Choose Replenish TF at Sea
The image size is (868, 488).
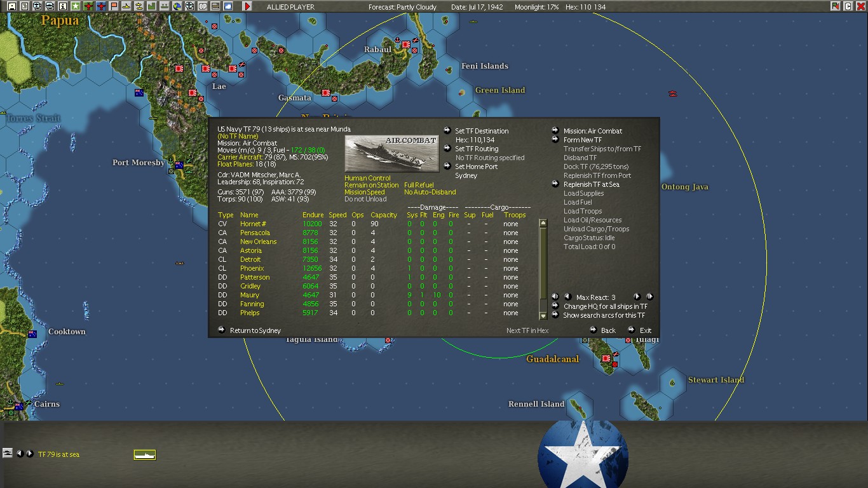(x=591, y=184)
